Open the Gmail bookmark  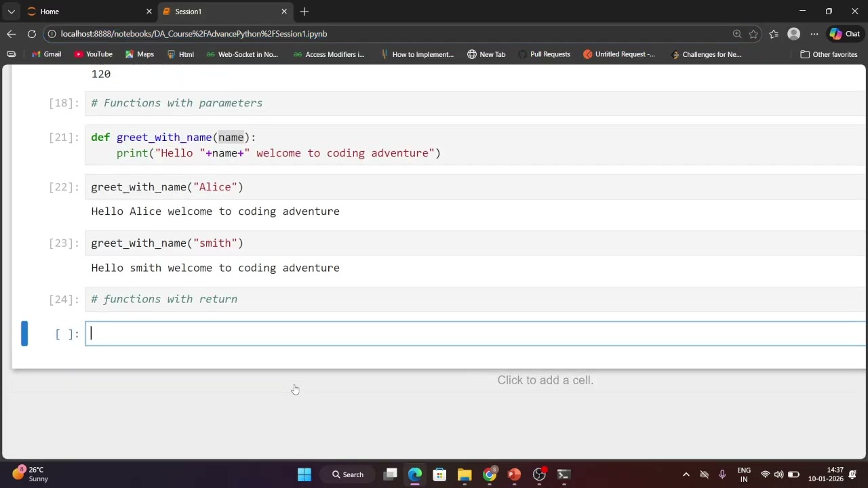[x=46, y=54]
